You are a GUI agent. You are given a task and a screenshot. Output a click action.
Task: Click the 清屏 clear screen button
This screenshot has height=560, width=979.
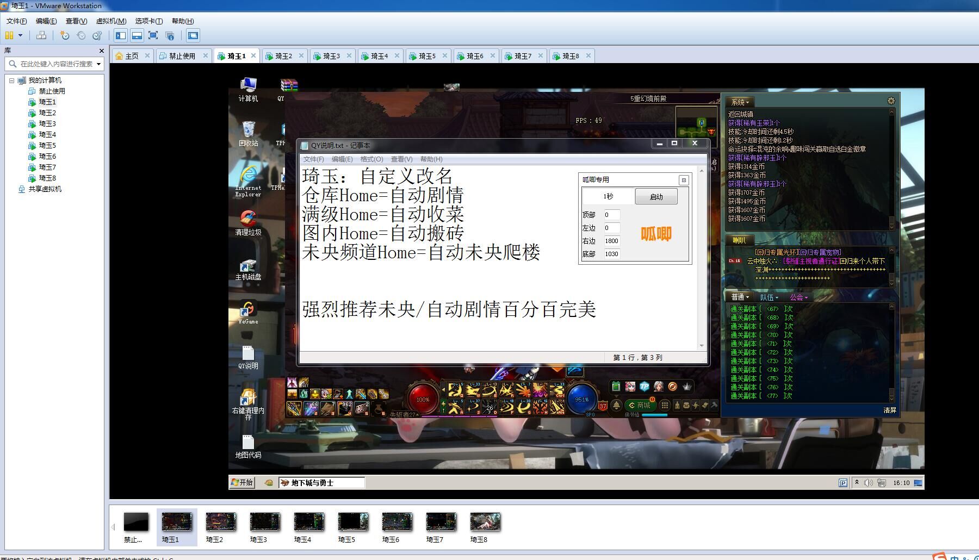[890, 410]
